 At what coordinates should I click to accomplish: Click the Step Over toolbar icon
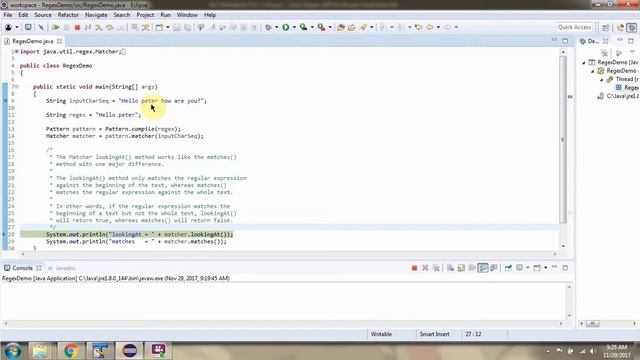click(109, 27)
